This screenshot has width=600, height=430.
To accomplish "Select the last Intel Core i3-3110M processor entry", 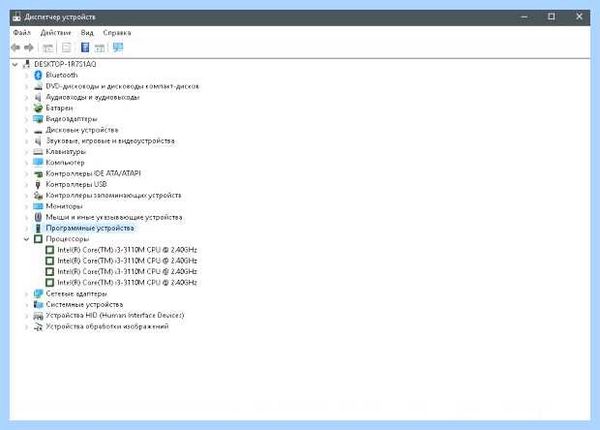I will pyautogui.click(x=127, y=282).
